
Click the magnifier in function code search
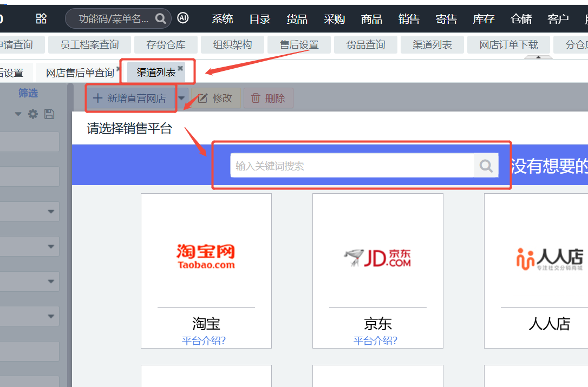(x=160, y=18)
